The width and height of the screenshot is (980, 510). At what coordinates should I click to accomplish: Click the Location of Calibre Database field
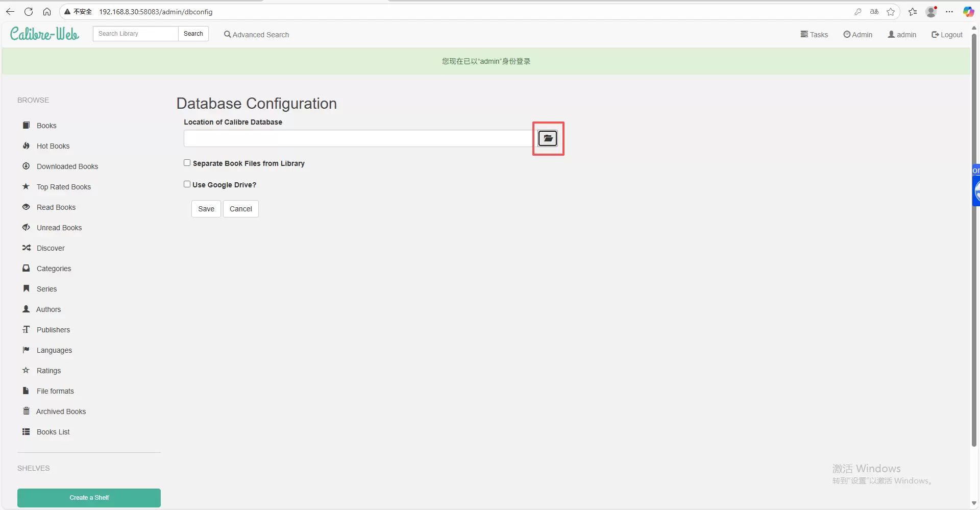(357, 138)
